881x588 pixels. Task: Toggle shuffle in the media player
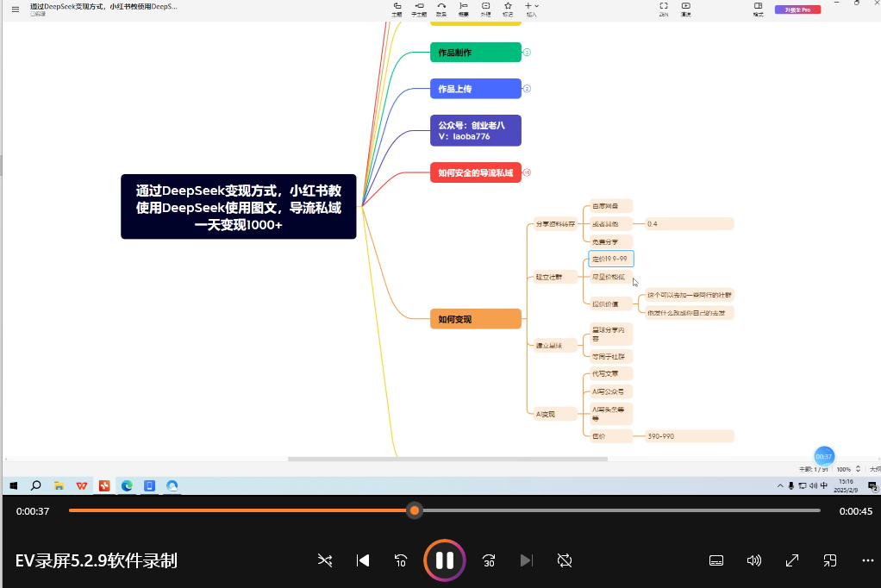point(325,560)
